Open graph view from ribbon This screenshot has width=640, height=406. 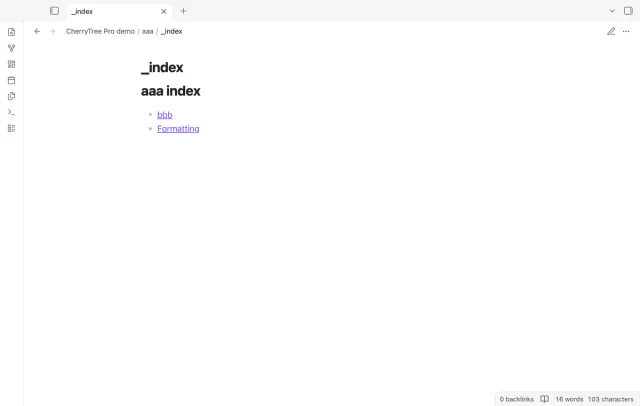pyautogui.click(x=11, y=48)
